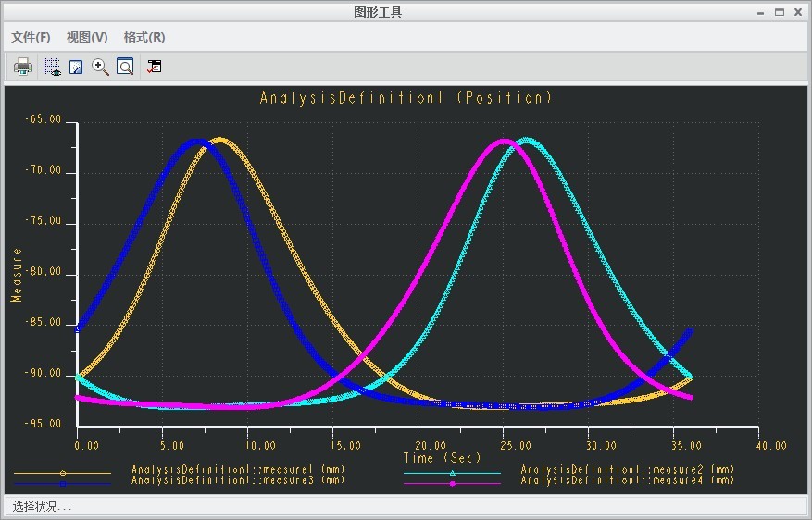Screen dimensions: 812x520
Task: Click the vertical Measure axis label
Action: [16, 275]
